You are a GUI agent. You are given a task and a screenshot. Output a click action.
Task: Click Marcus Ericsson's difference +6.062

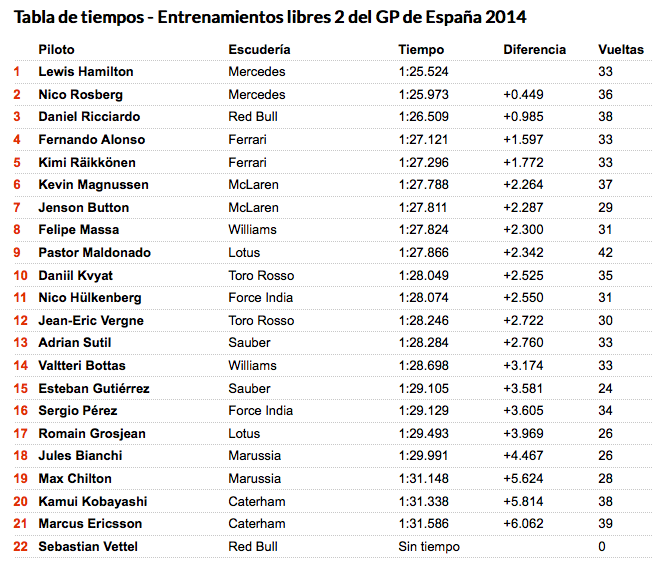(523, 524)
